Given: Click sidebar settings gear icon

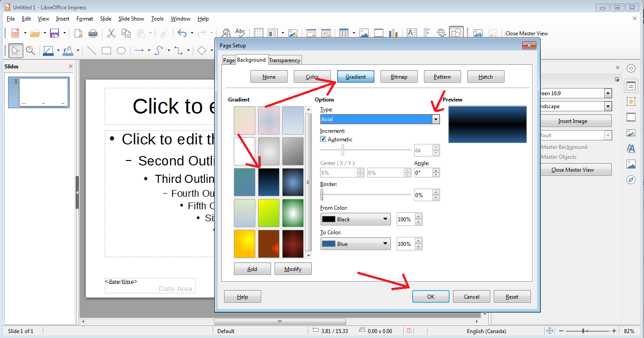Looking at the screenshot, I should tap(631, 68).
